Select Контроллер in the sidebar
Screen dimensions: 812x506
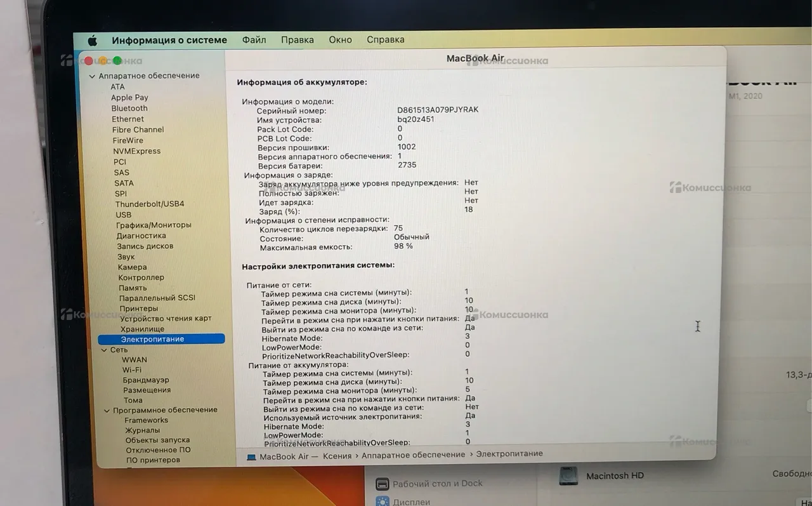[x=141, y=277]
